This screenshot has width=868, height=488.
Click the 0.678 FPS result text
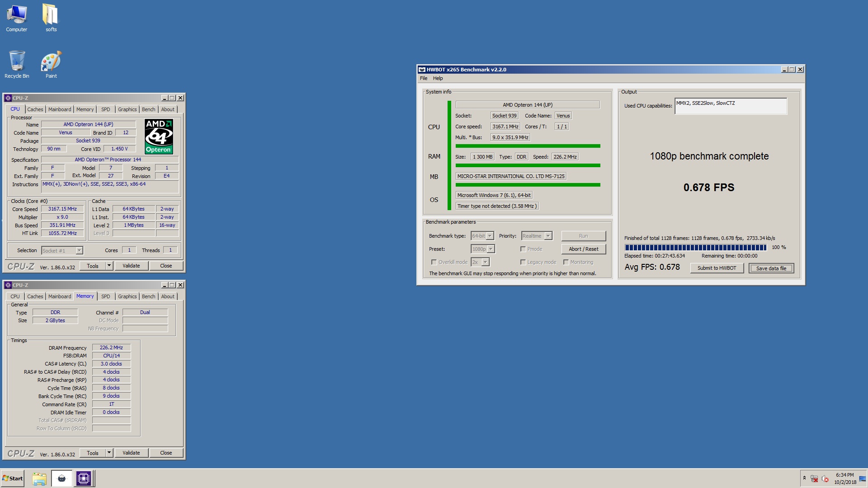[709, 188]
